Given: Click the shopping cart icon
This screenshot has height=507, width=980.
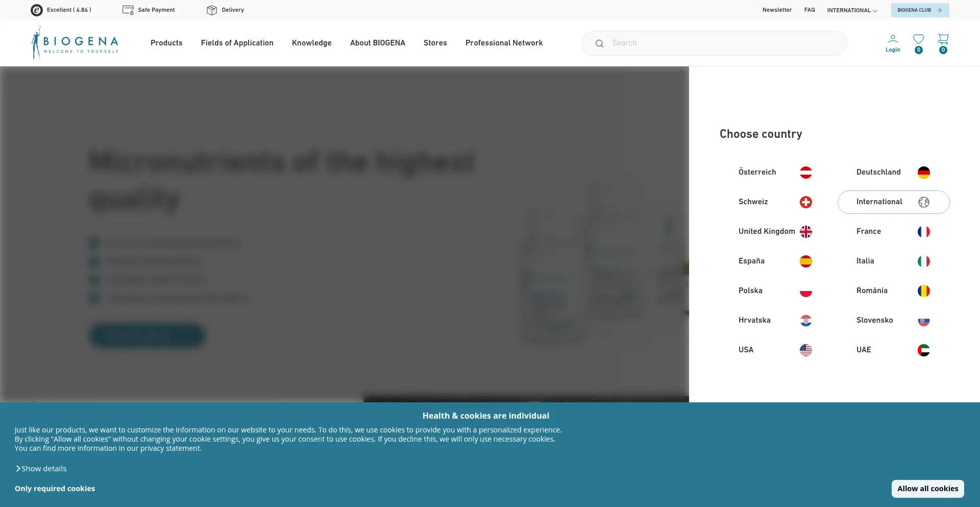Looking at the screenshot, I should tap(943, 39).
